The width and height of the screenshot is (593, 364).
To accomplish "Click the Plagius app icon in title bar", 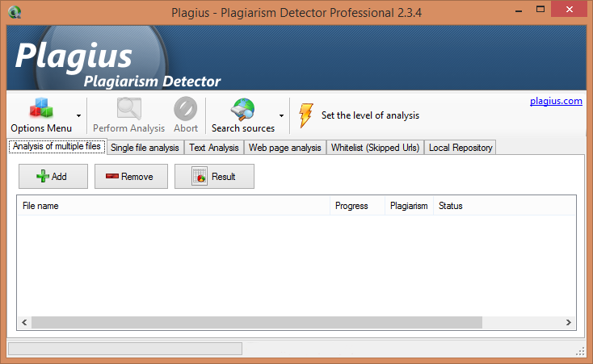I will [x=15, y=12].
